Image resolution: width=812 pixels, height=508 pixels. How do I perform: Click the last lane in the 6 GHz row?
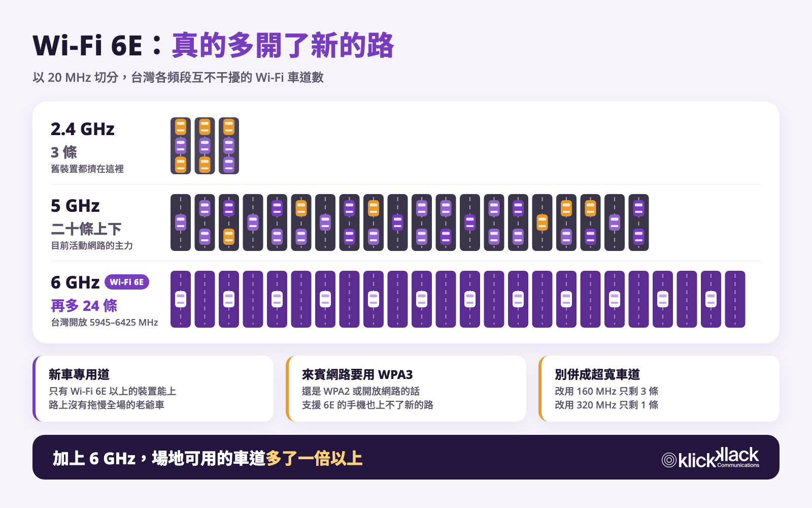[x=735, y=299]
